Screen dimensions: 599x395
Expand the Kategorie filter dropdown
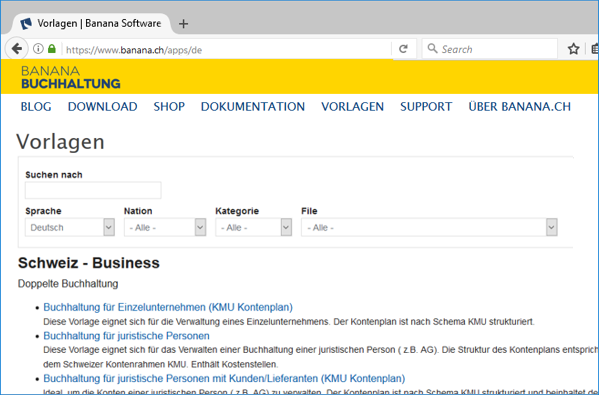pos(254,227)
